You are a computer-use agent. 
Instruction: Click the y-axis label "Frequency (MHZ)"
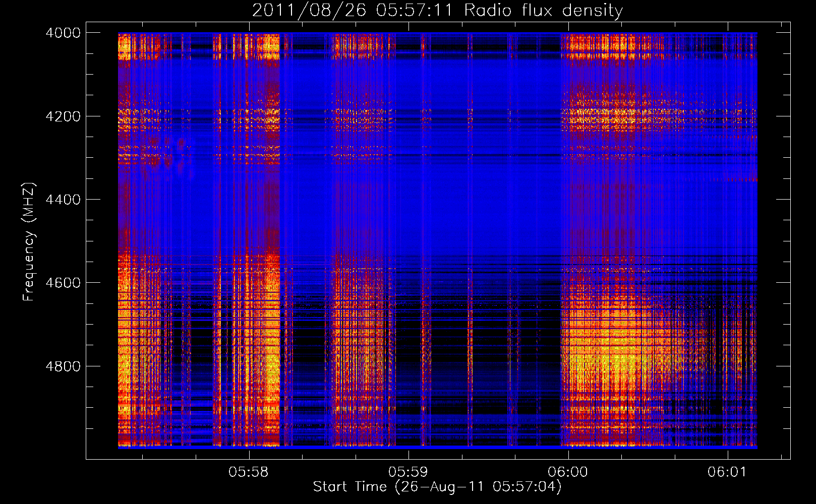(x=29, y=242)
